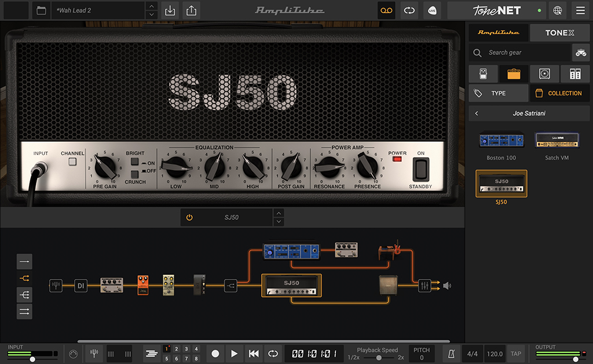The width and height of the screenshot is (593, 364).
Task: Switch to previous amp model with up arrow
Action: [279, 213]
